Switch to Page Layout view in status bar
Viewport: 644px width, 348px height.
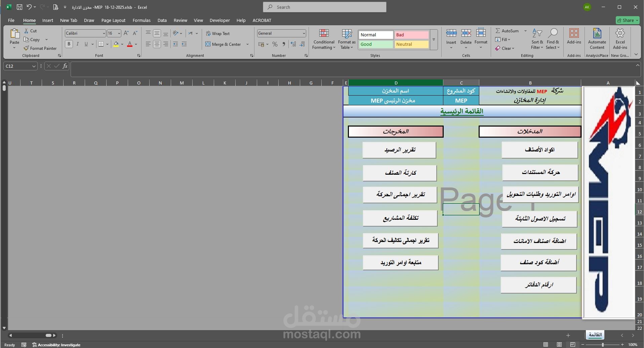(559, 345)
